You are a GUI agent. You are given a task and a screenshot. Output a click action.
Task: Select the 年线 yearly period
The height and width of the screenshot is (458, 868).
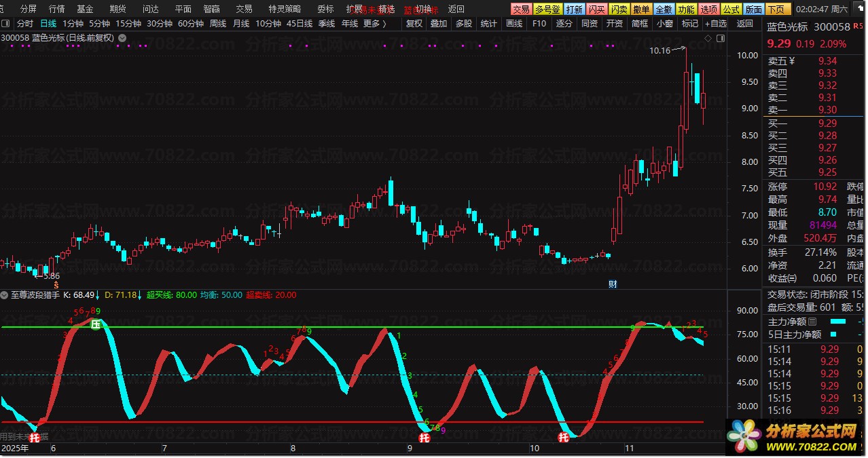350,24
